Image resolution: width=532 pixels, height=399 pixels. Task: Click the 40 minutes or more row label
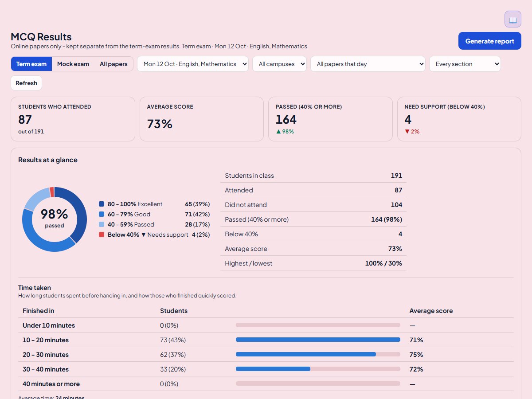(51, 384)
